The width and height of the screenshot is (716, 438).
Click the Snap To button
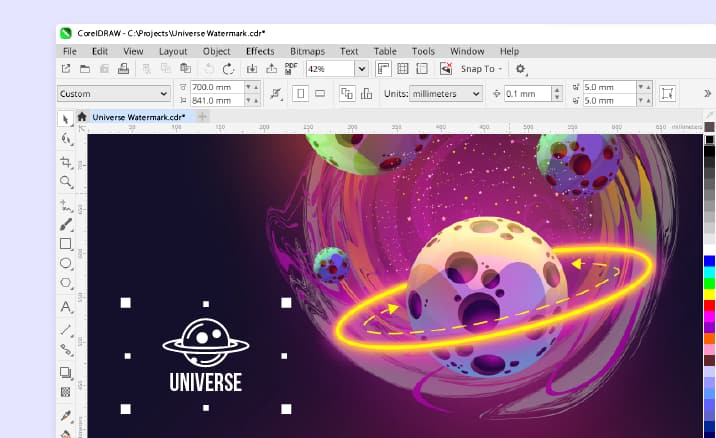482,69
